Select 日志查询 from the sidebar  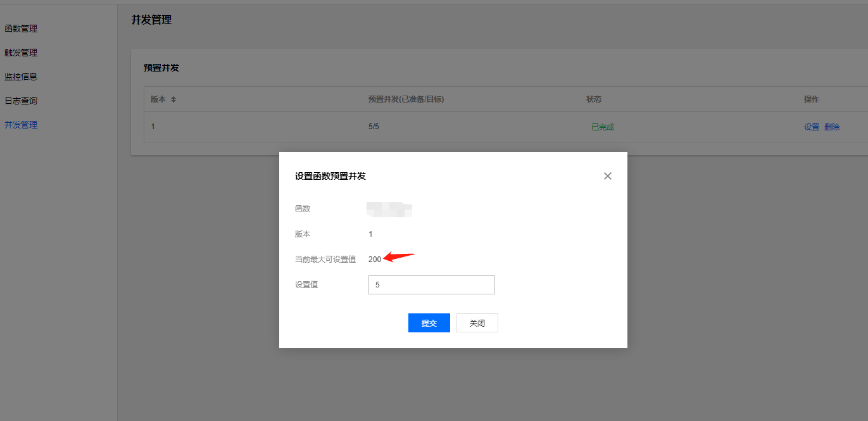(x=21, y=101)
